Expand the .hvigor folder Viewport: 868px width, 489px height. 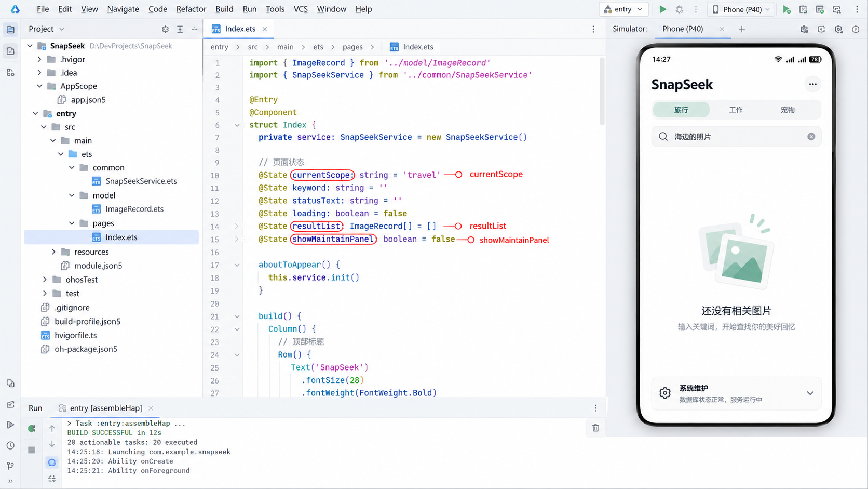point(39,59)
